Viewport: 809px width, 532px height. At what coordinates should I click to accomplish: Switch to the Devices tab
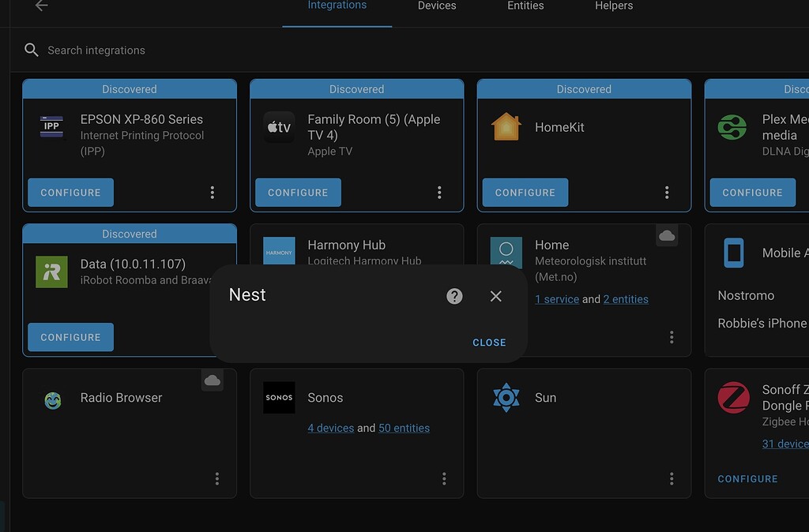click(436, 6)
